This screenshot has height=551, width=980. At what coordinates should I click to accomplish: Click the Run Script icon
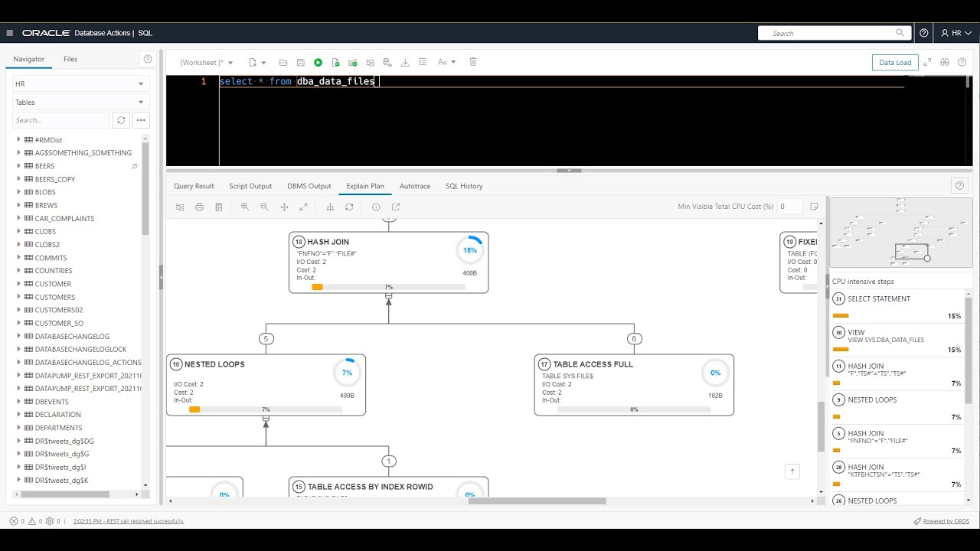(335, 62)
